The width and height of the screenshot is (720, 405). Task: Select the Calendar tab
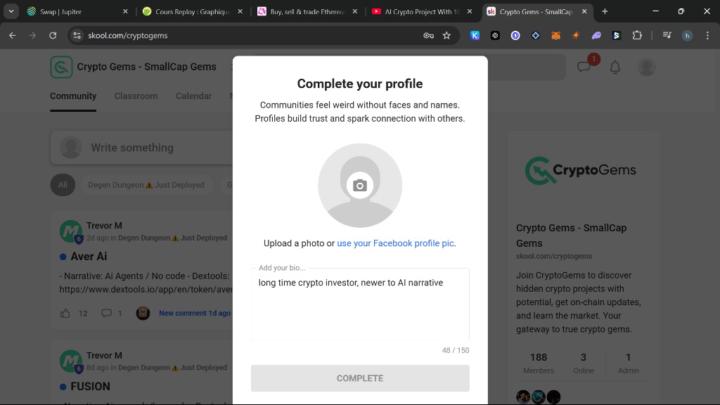coord(193,96)
